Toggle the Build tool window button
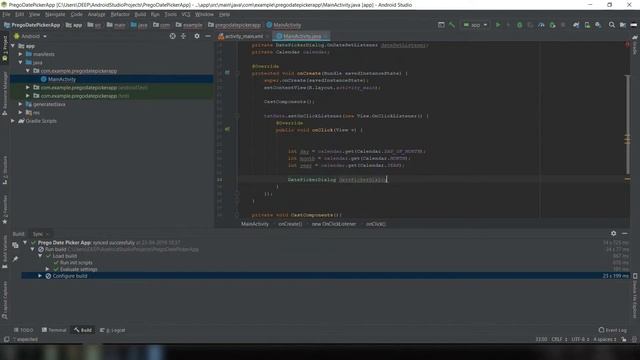640x360 pixels. tap(83, 330)
